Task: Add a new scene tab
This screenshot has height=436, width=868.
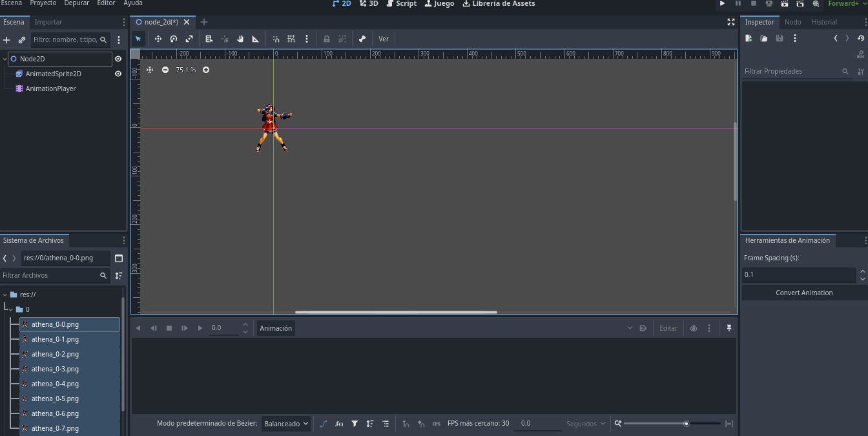Action: point(204,22)
